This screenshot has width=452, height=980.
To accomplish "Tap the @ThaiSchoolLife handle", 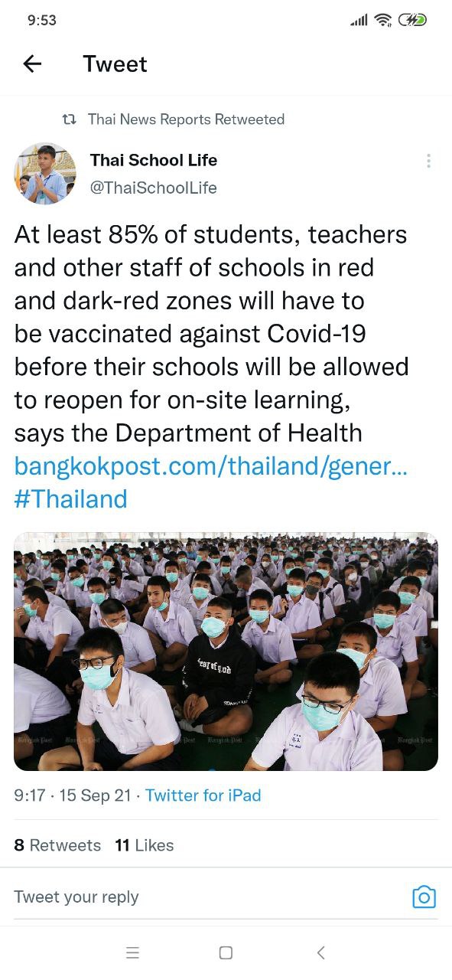I will (154, 188).
